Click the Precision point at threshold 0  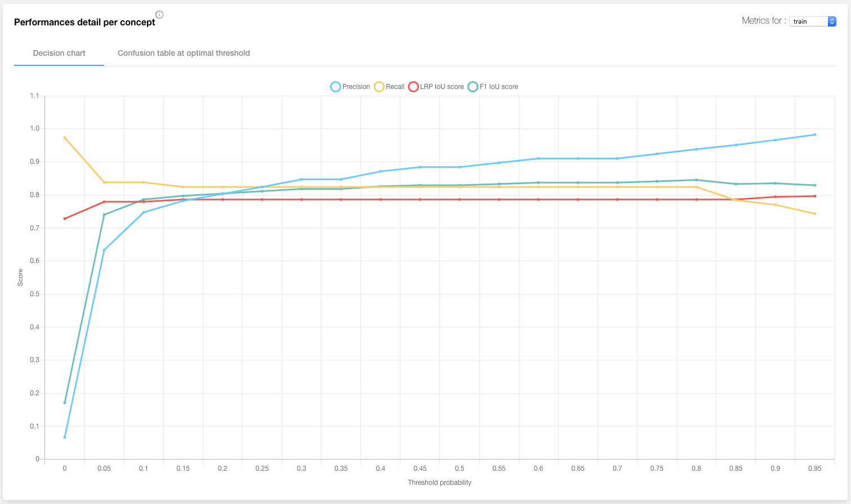pyautogui.click(x=65, y=437)
